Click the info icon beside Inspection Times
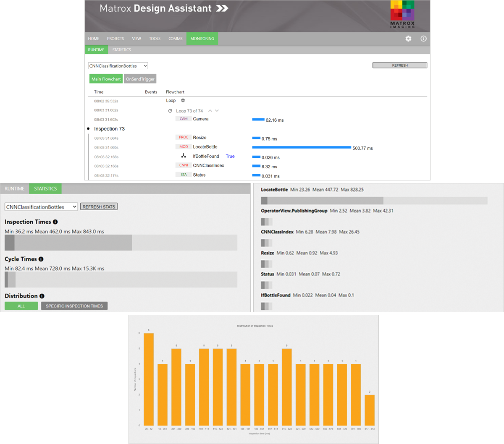This screenshot has width=504, height=444. (55, 222)
